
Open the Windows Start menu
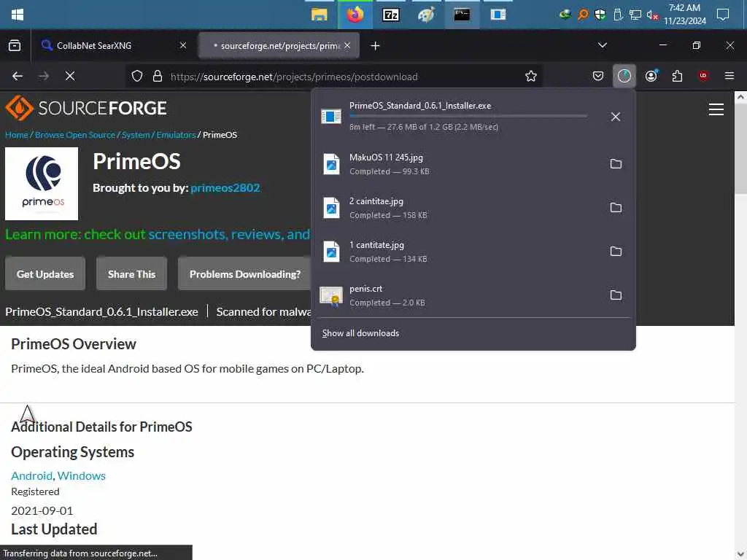pos(18,15)
